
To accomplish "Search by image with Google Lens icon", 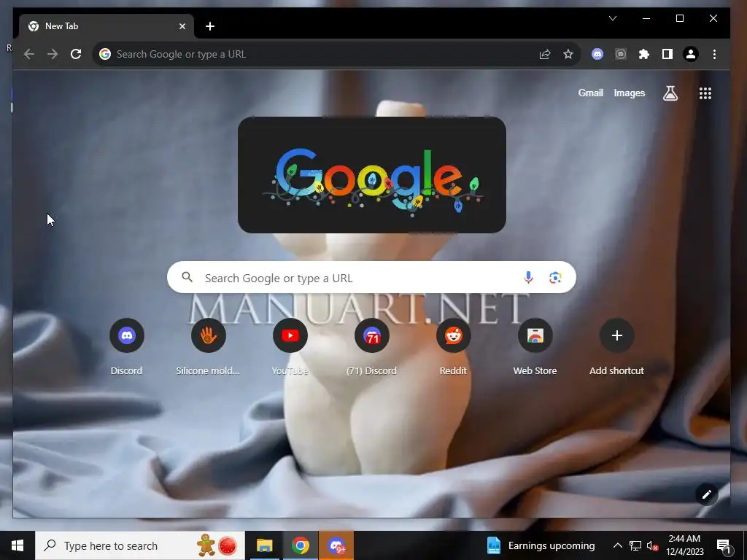I will tap(555, 277).
